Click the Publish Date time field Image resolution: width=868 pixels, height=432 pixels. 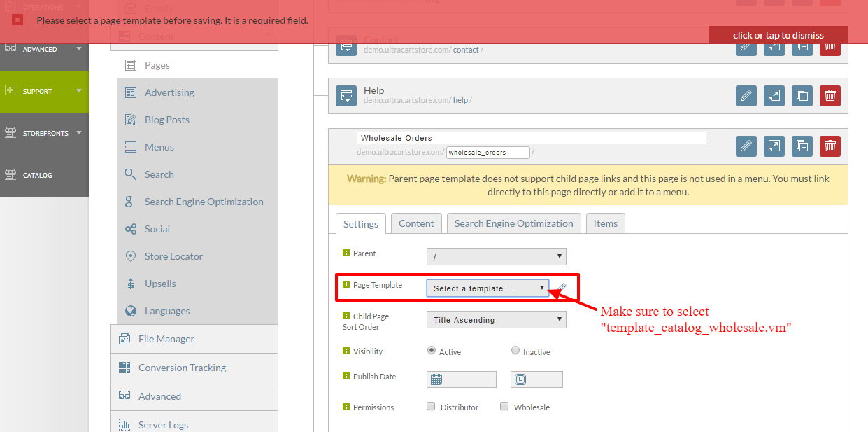coord(536,379)
